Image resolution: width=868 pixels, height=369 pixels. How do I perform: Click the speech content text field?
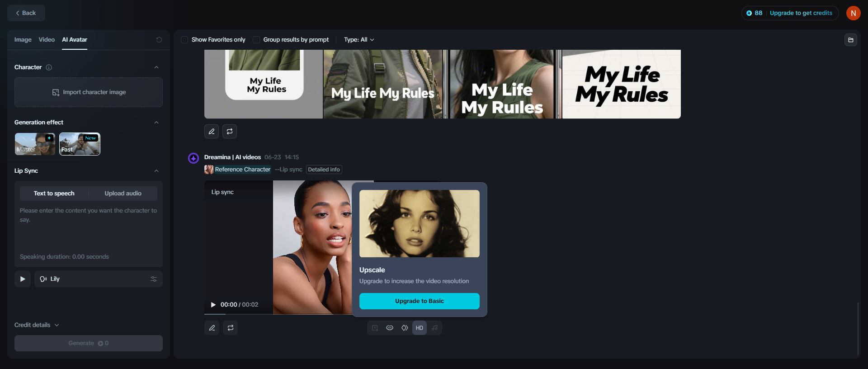(x=89, y=228)
